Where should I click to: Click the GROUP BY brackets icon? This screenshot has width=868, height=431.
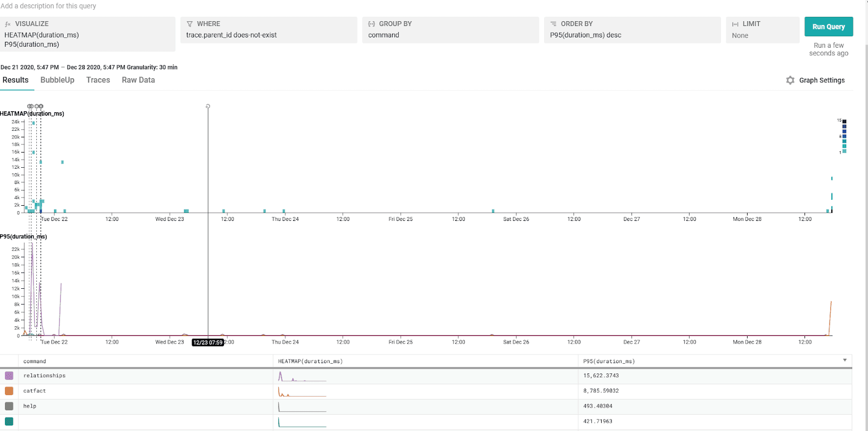(x=372, y=24)
